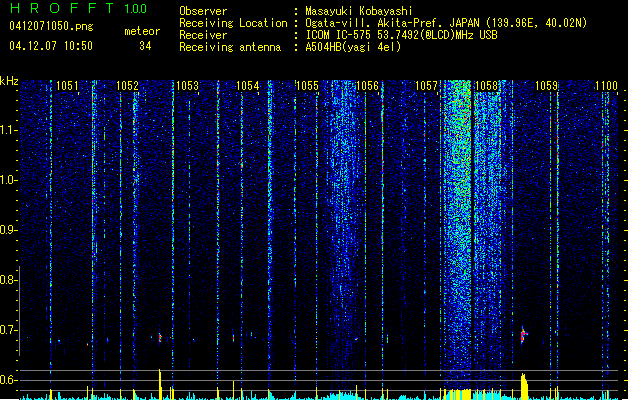Click the 1054 time marker

[248, 86]
